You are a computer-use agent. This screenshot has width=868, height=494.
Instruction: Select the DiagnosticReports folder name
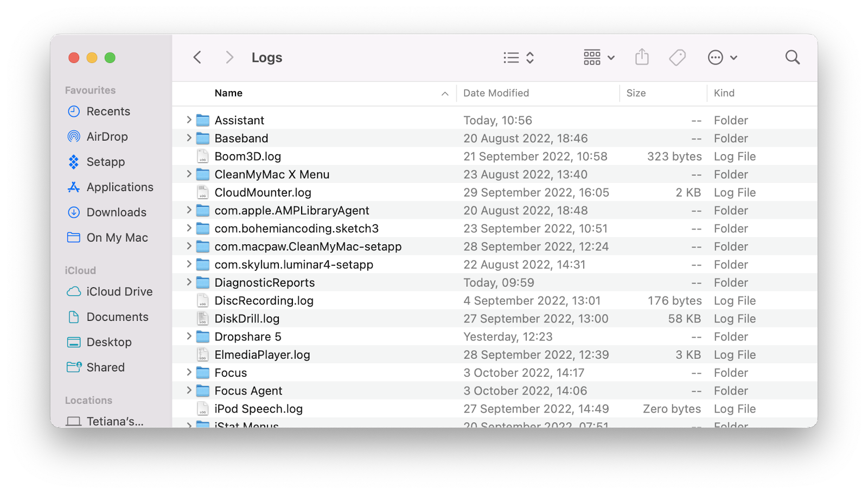pos(265,282)
